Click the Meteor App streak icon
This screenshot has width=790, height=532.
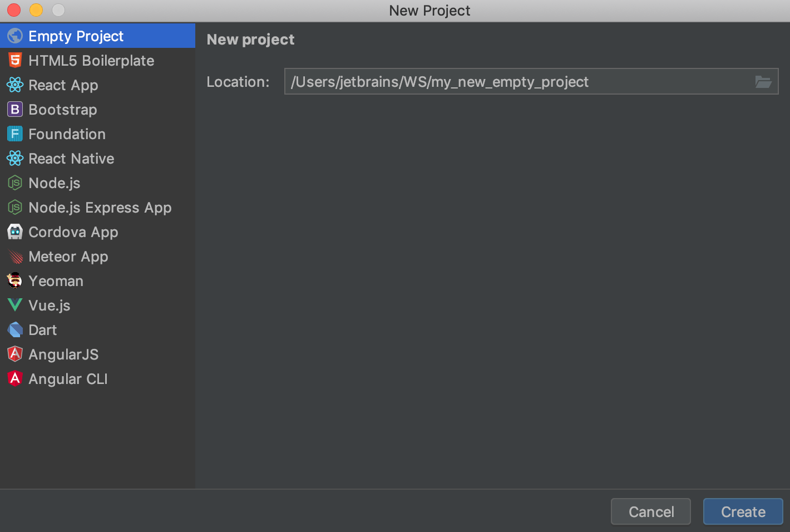click(15, 257)
